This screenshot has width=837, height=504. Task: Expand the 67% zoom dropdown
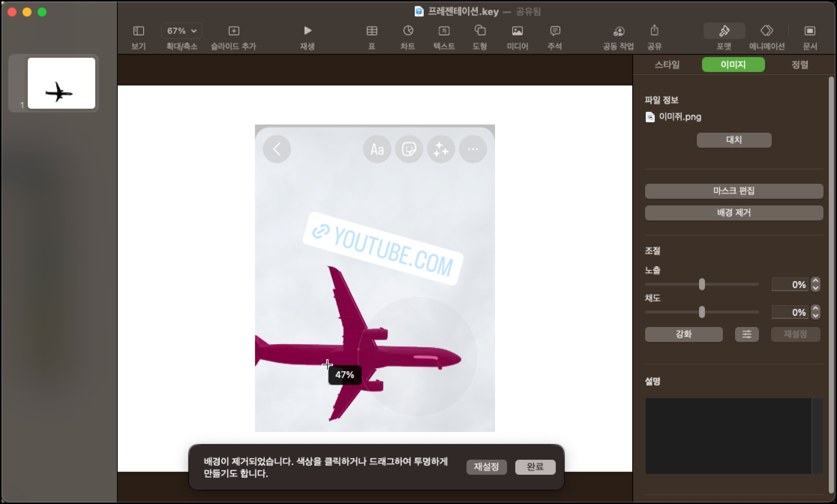click(182, 31)
